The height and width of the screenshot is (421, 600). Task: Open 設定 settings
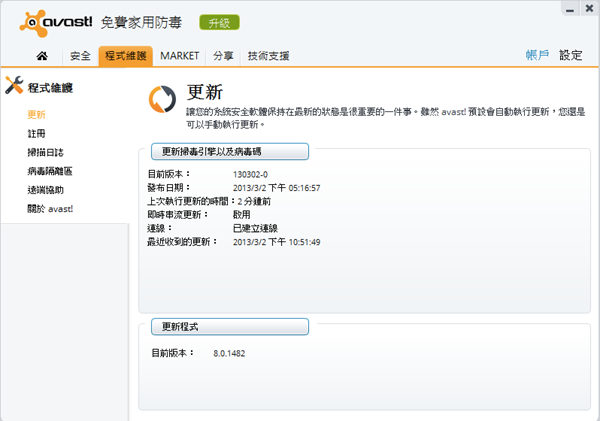pos(570,55)
